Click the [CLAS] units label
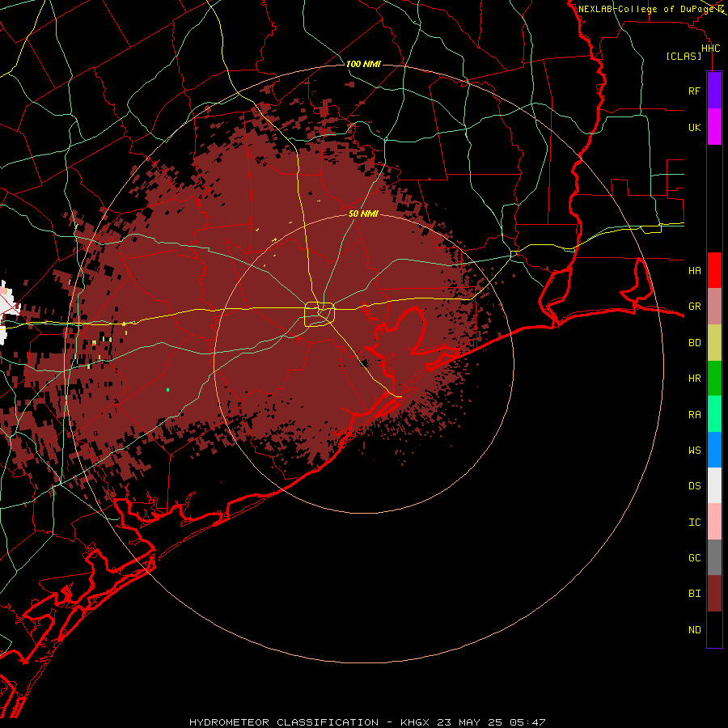This screenshot has width=728, height=728. [x=684, y=56]
